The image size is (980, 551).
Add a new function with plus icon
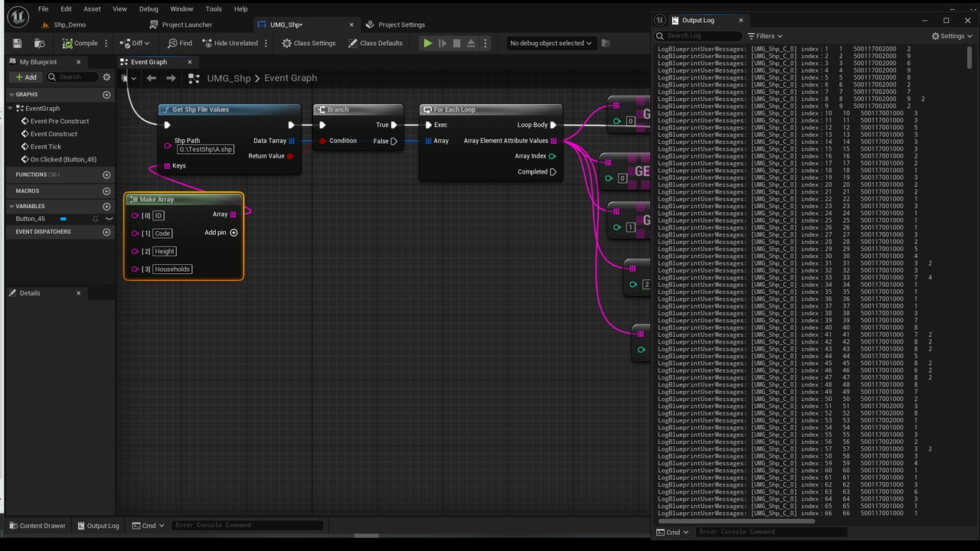(x=106, y=174)
